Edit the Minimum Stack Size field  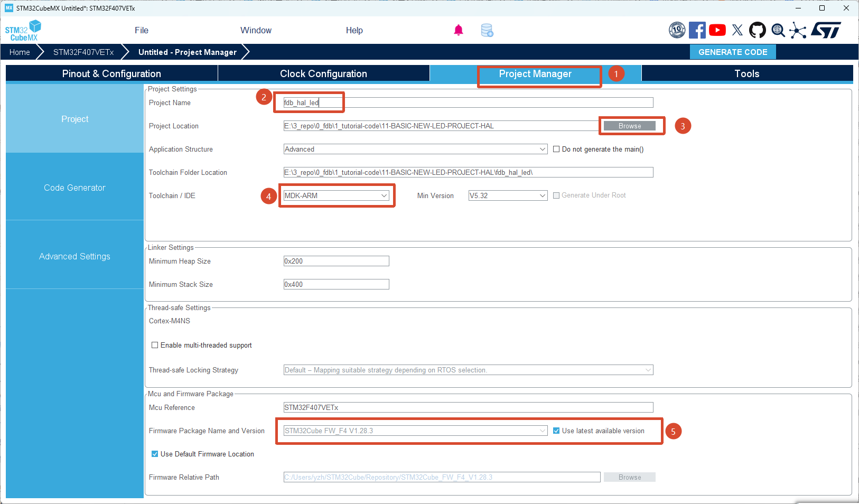click(337, 284)
